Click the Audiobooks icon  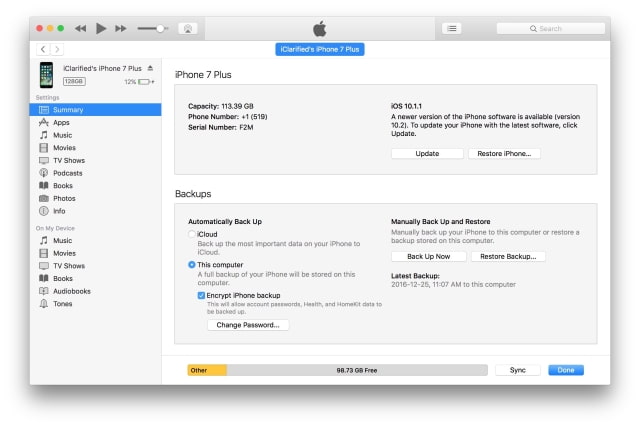point(44,291)
